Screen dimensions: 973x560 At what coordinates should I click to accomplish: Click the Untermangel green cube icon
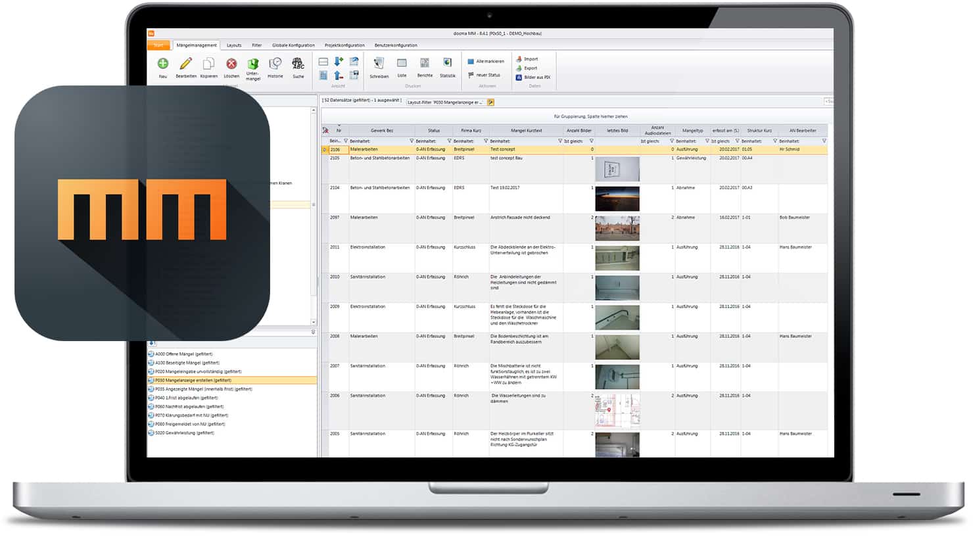coord(252,64)
